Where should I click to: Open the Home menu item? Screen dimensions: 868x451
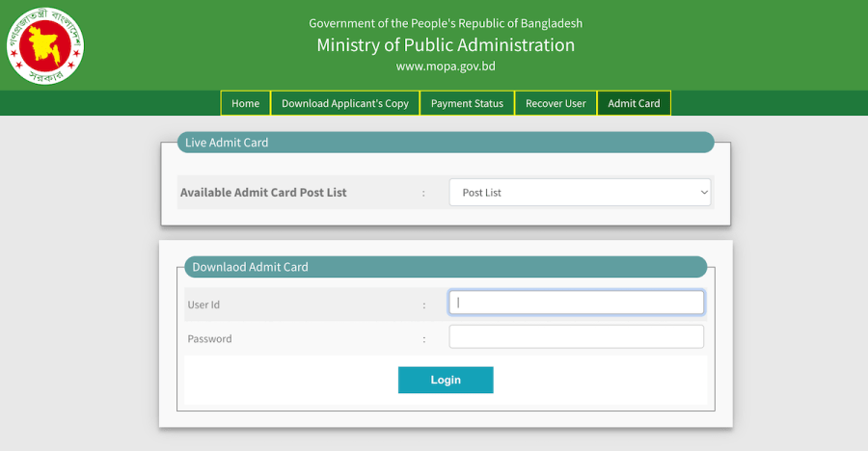pyautogui.click(x=245, y=103)
